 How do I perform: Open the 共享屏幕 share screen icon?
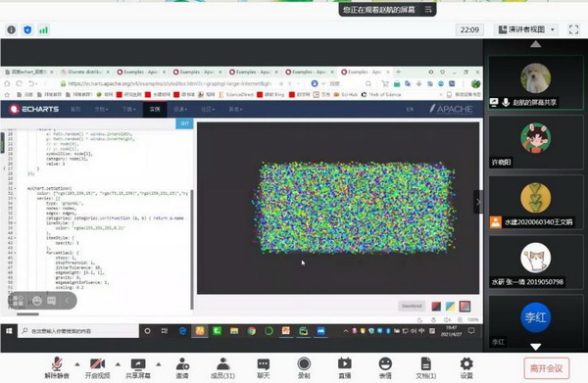[138, 368]
